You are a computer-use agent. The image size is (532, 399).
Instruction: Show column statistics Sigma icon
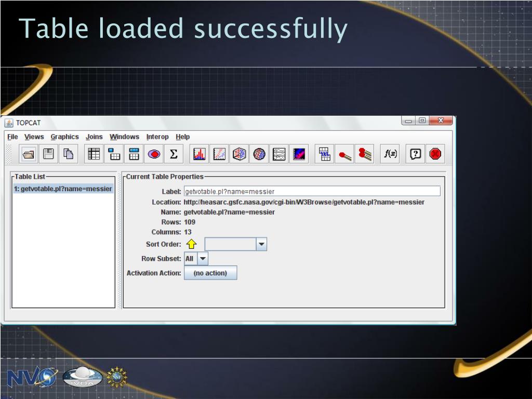coord(174,154)
